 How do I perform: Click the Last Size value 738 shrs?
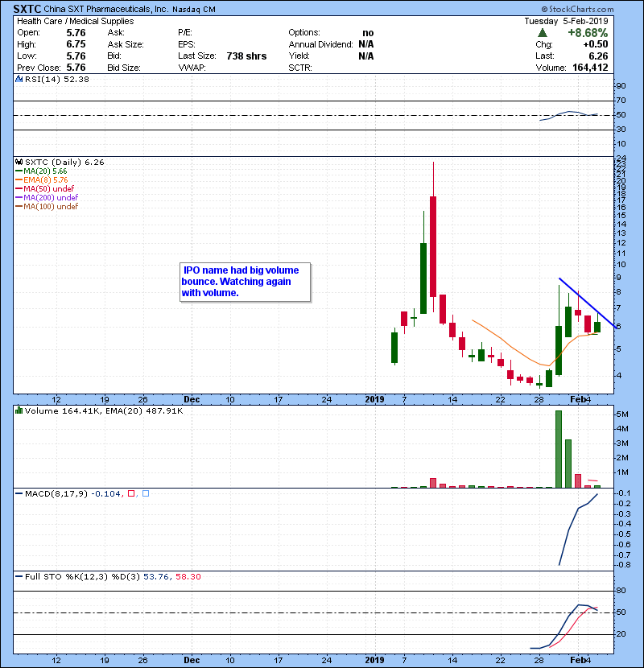(246, 56)
